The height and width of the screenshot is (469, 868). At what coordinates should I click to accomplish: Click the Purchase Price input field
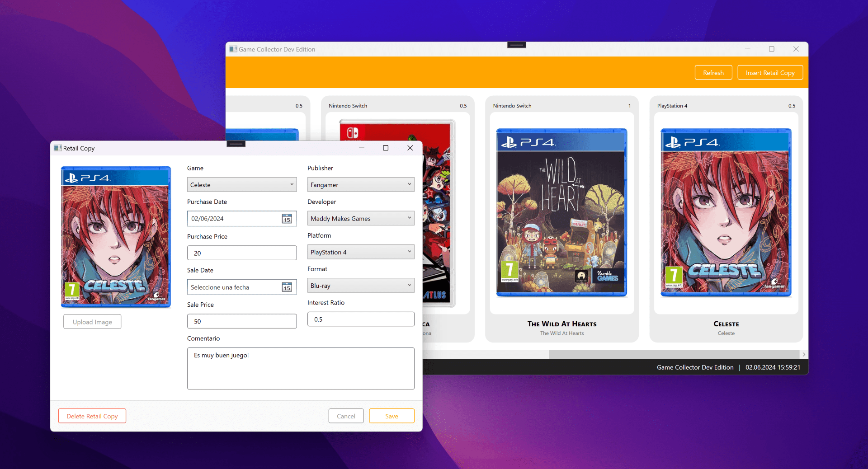242,253
